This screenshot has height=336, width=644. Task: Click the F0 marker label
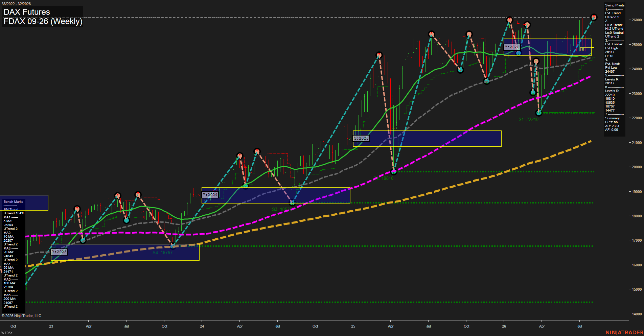[x=582, y=49]
